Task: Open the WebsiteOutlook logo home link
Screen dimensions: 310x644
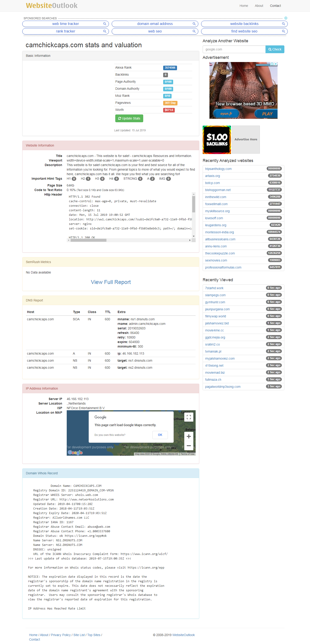Action: tap(52, 5)
